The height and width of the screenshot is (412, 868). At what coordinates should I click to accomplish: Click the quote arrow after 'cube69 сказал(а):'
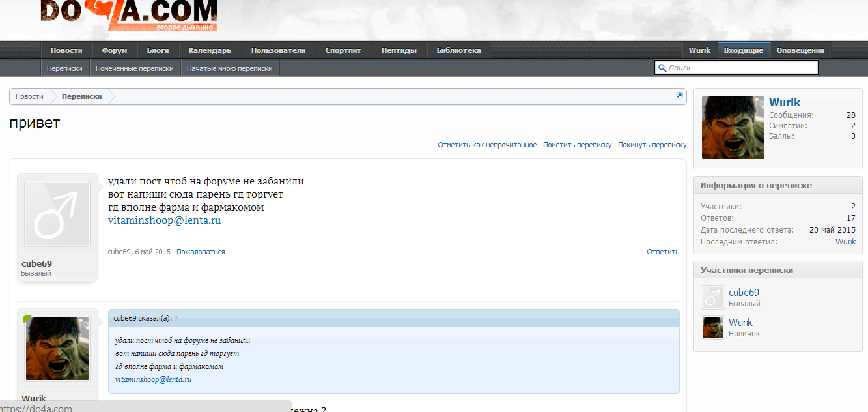coord(176,318)
